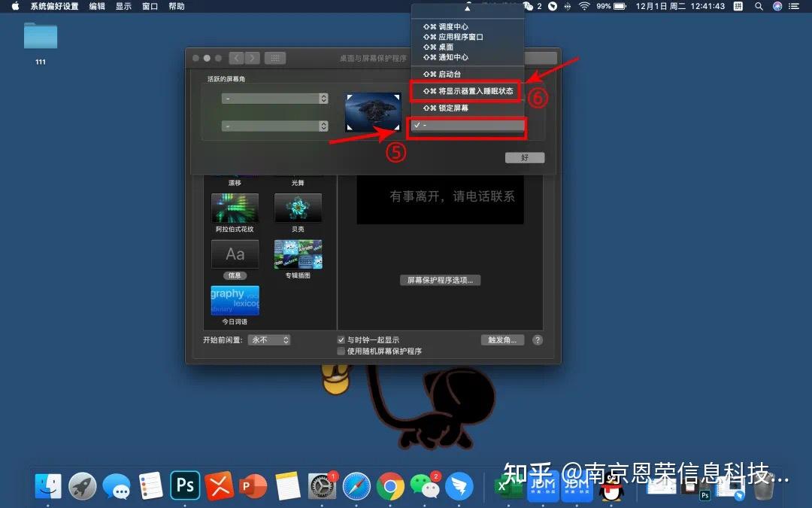Open WeChat from the Dock

click(x=425, y=486)
